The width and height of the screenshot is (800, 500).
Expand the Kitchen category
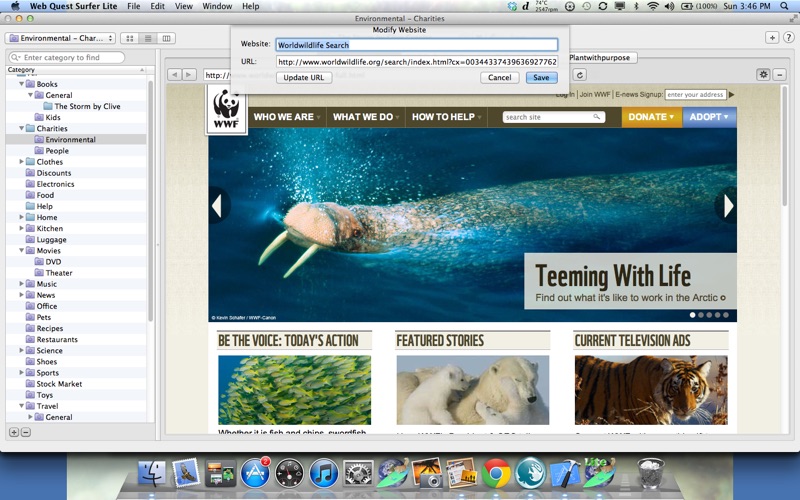(x=21, y=228)
